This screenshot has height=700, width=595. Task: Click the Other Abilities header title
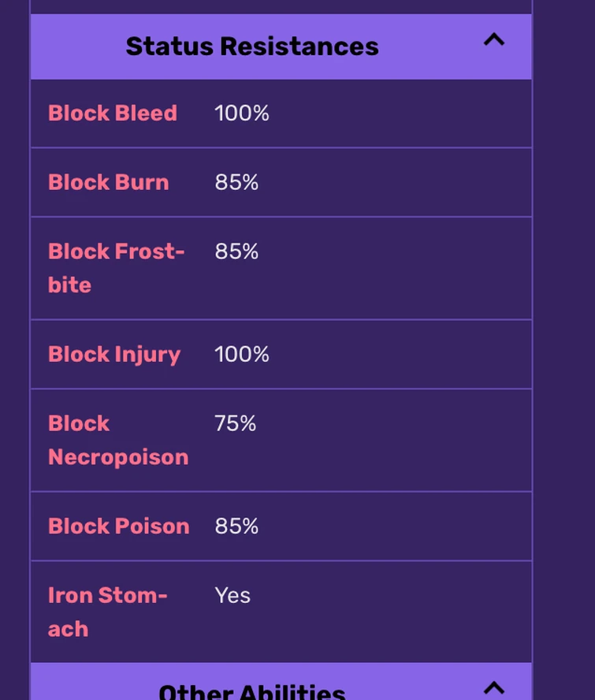point(252,692)
